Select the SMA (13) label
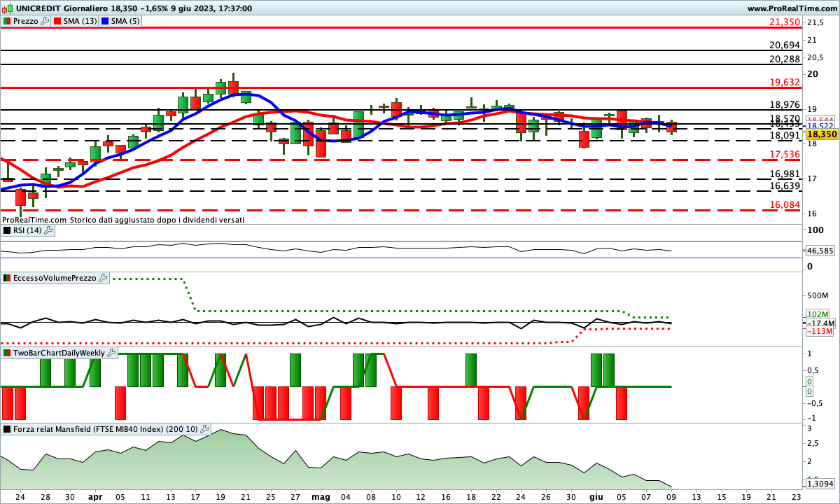Viewport: 840px width, 504px height. pyautogui.click(x=80, y=21)
